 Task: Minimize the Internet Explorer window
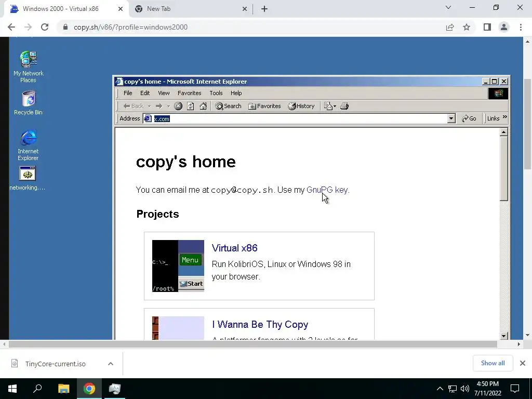pos(486,82)
